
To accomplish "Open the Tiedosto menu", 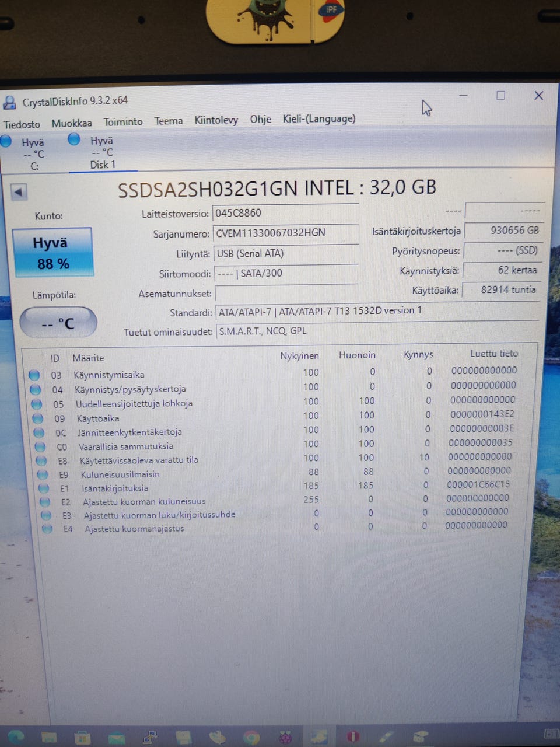I will coord(22,124).
